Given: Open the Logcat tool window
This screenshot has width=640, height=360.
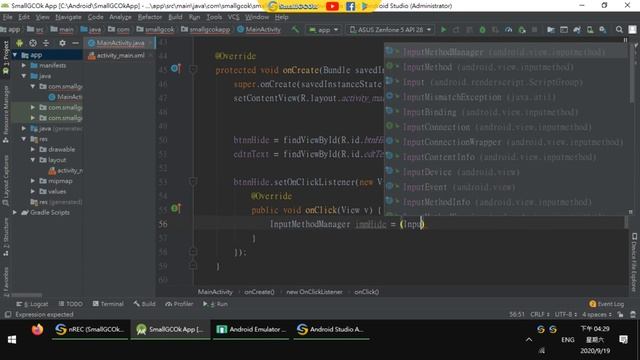Looking at the screenshot, I should (32, 304).
